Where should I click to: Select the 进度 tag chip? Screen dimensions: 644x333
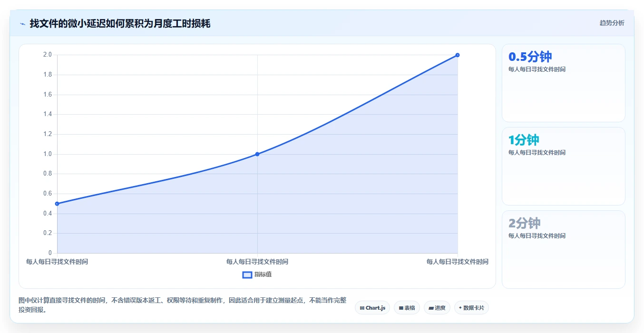(437, 308)
